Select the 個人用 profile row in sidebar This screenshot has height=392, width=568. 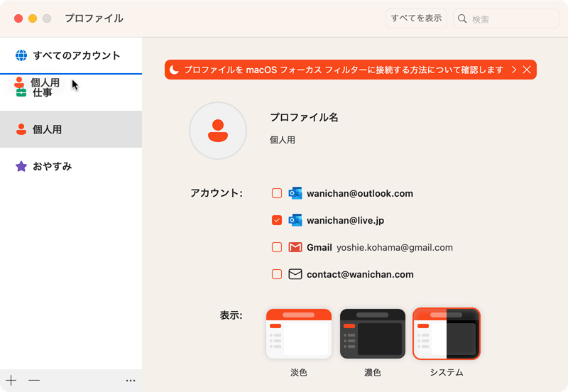(x=71, y=129)
